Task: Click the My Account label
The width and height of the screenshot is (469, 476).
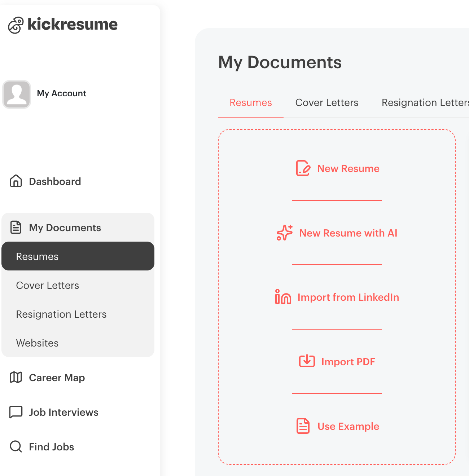Action: [x=62, y=93]
